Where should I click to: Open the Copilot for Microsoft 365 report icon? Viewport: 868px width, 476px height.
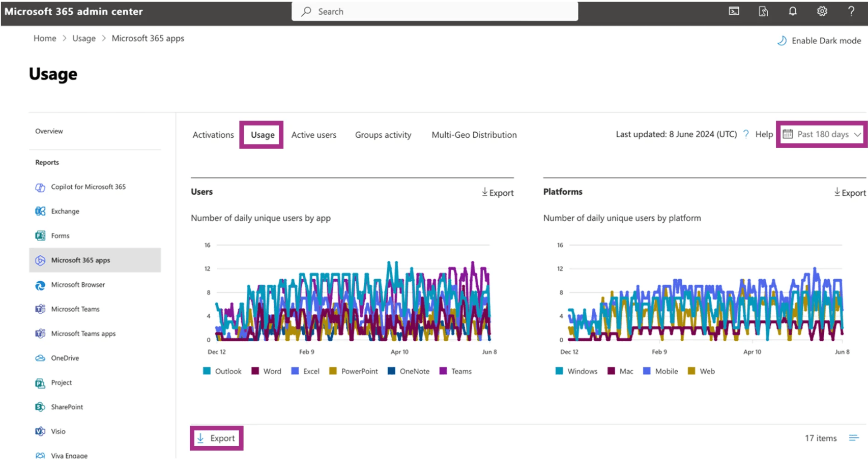pyautogui.click(x=40, y=187)
